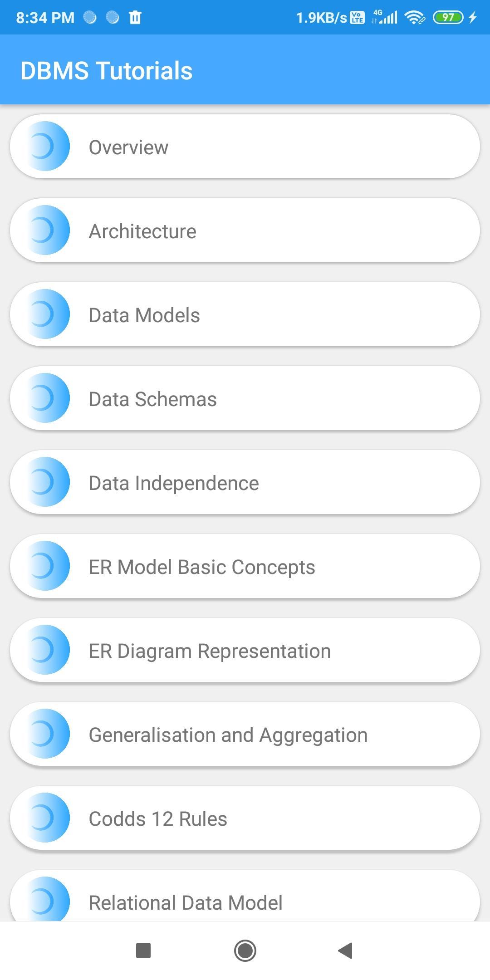Viewport: 490px width, 980px height.
Task: Tap the blue icon beside Overview
Action: (46, 146)
